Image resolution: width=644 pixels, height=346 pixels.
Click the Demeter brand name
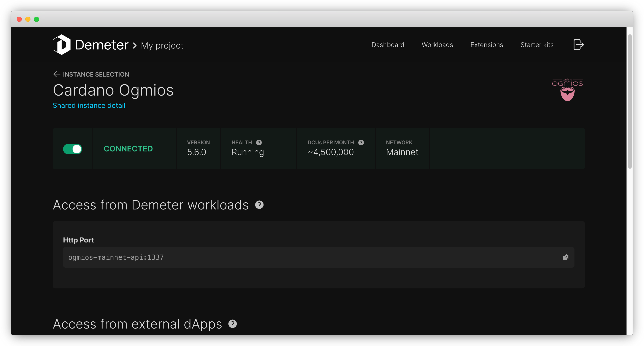[x=102, y=45]
